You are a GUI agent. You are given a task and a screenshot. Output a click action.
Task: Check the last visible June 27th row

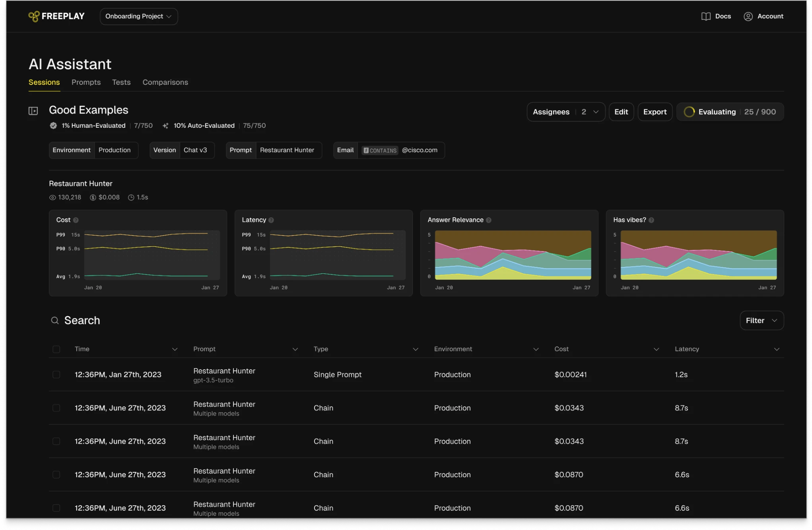point(56,509)
